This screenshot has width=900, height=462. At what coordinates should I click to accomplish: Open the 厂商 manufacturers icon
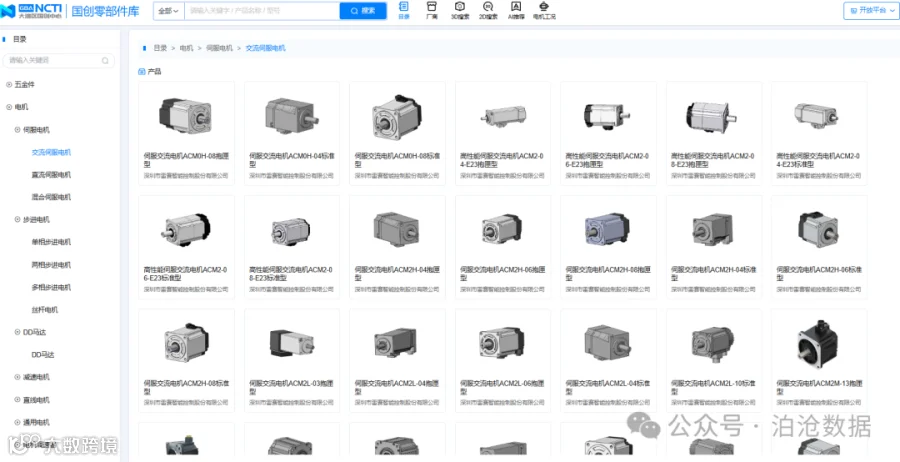tap(432, 10)
